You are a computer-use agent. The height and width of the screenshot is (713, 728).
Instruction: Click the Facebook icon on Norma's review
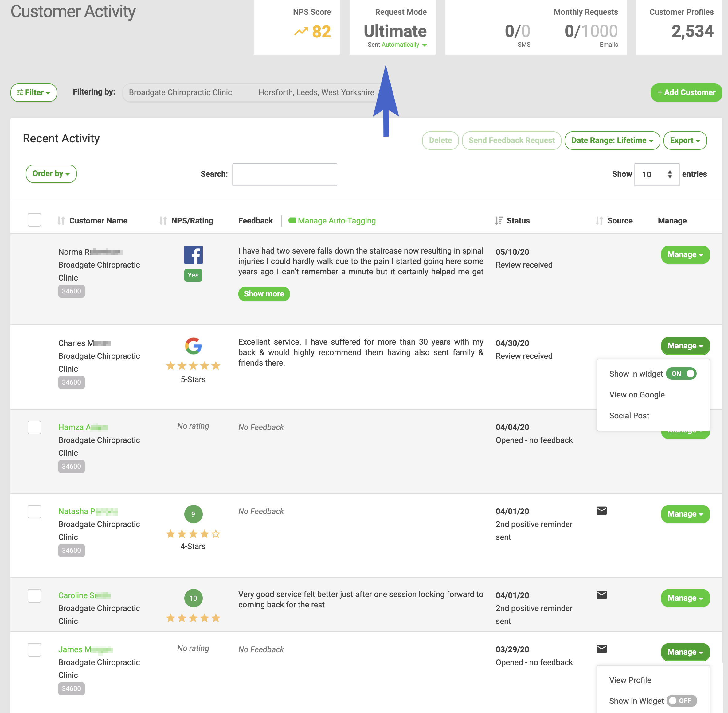tap(193, 255)
